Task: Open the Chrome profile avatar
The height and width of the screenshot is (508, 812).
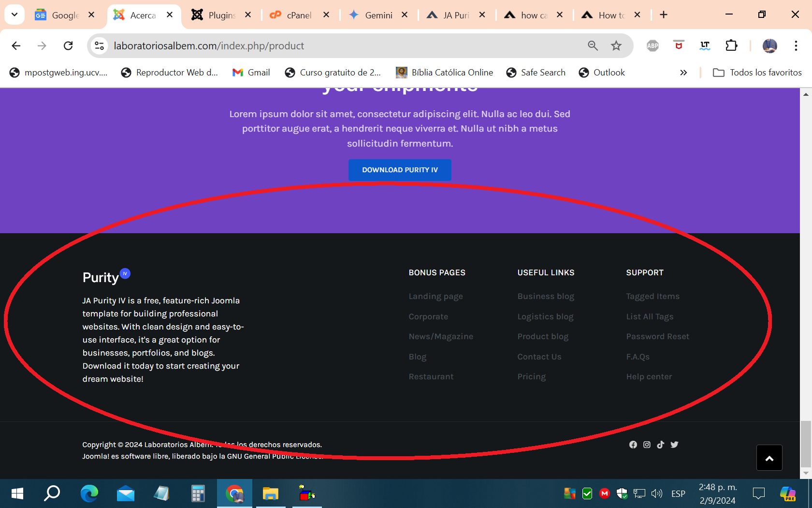Action: [x=769, y=45]
